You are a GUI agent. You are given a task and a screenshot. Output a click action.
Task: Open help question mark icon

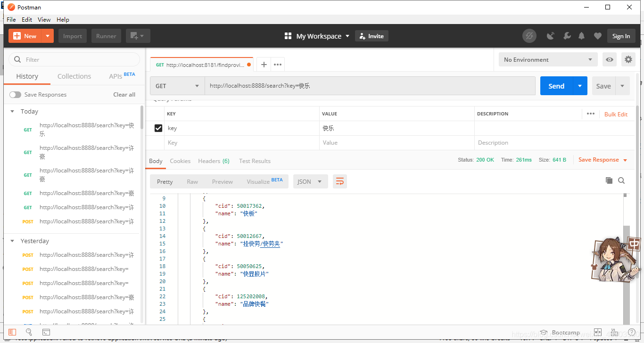pyautogui.click(x=632, y=332)
